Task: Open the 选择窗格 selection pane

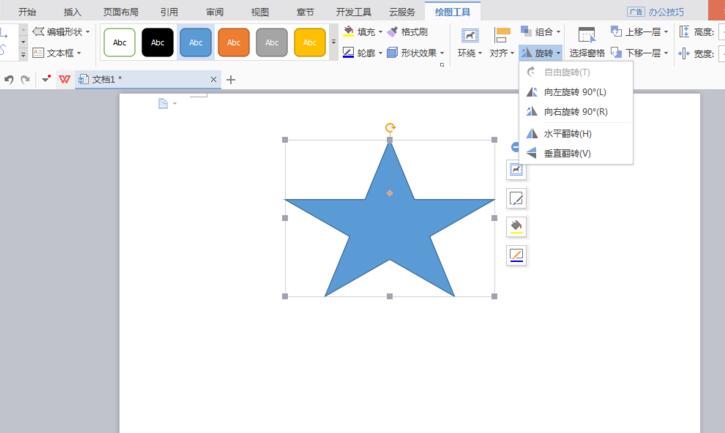Action: coord(587,42)
